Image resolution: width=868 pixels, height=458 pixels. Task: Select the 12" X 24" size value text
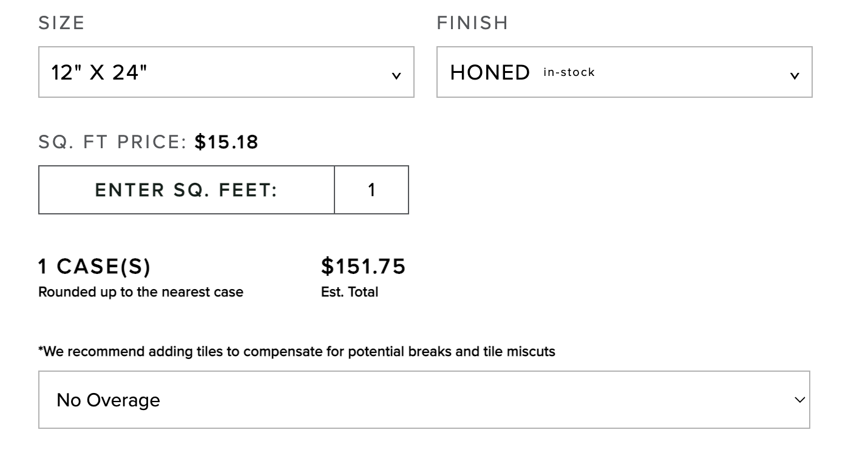coord(99,72)
